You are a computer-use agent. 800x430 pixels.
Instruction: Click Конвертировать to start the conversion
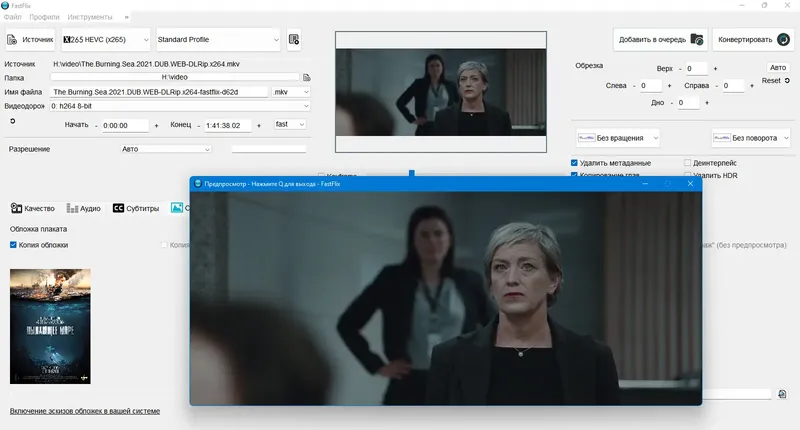[753, 40]
